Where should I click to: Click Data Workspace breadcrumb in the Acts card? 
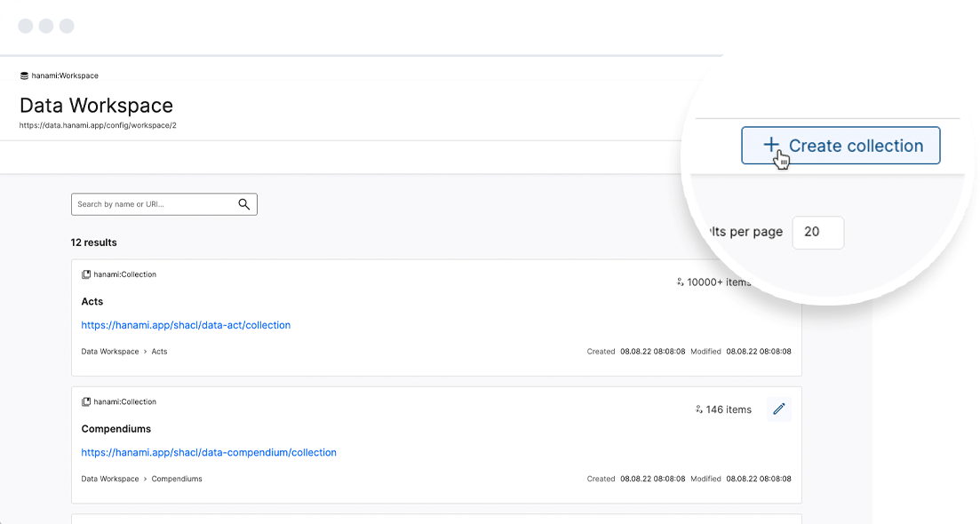point(110,352)
